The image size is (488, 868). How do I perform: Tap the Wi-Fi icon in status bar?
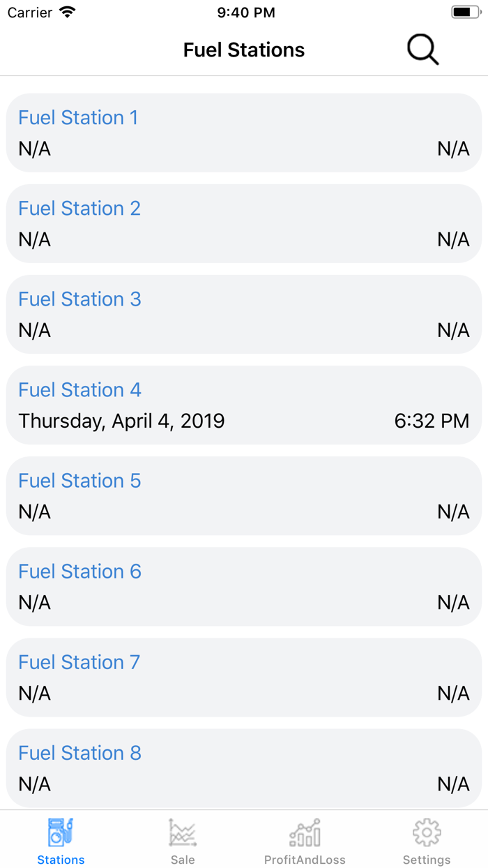click(x=68, y=13)
